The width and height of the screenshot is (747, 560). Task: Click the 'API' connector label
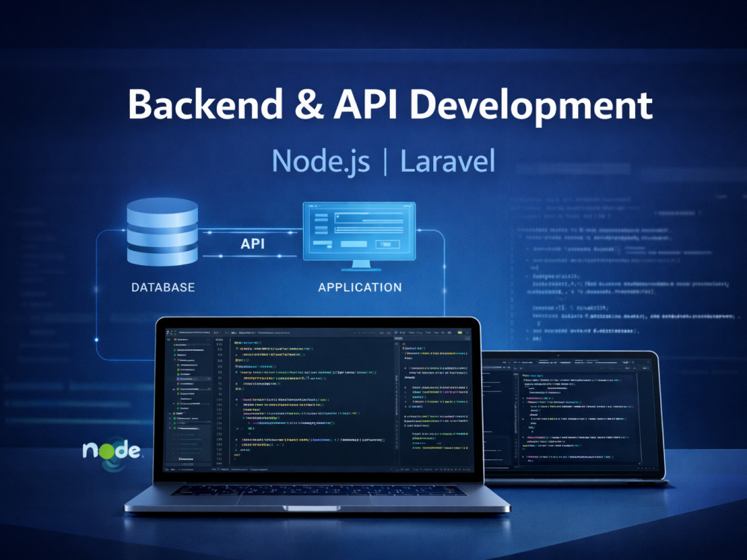(x=252, y=244)
